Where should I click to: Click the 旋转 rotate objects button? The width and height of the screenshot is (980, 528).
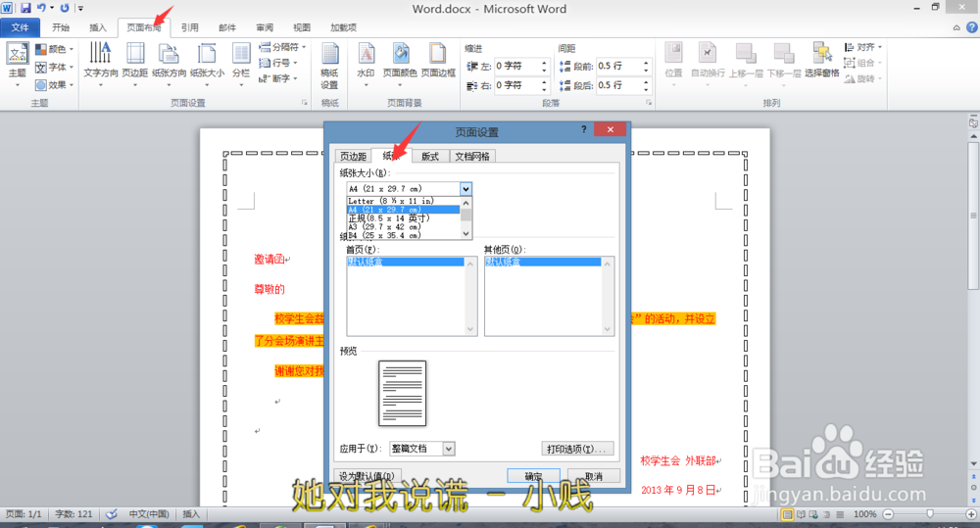click(x=862, y=78)
